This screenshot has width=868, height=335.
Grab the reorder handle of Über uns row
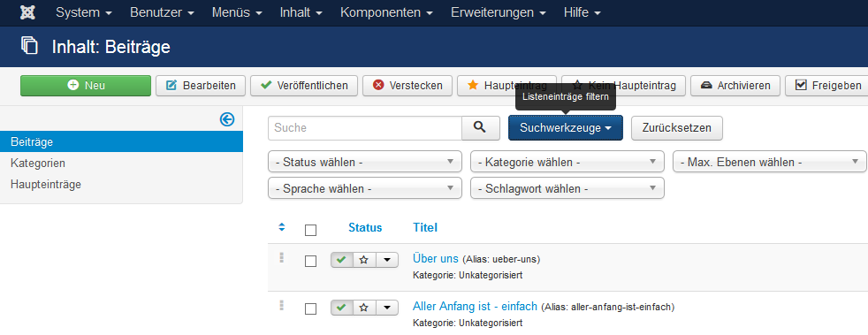281,257
